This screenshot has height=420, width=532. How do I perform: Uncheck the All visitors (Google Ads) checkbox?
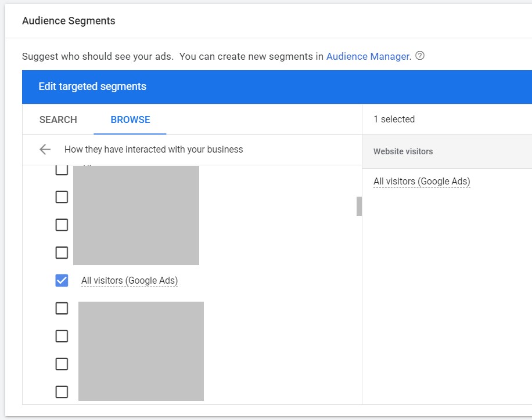point(61,280)
